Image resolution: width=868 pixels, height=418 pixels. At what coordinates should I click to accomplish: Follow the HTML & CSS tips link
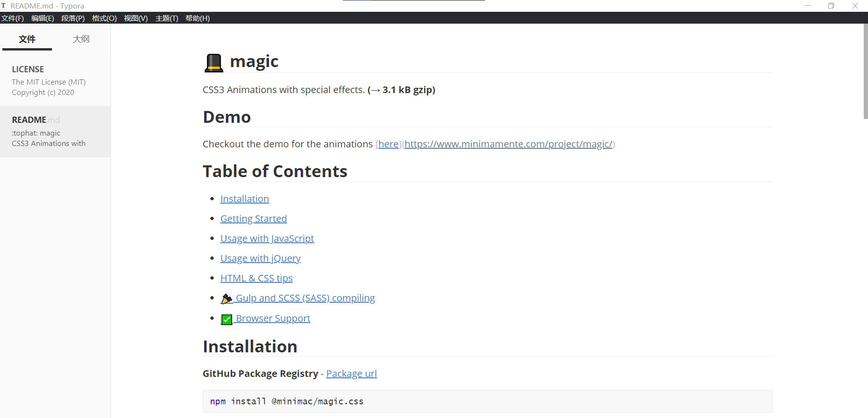(x=256, y=278)
